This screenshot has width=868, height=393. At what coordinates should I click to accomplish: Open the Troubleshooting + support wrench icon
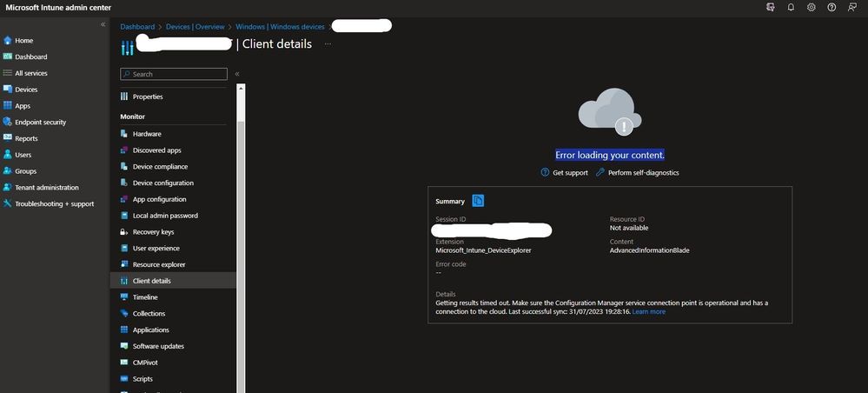point(7,203)
